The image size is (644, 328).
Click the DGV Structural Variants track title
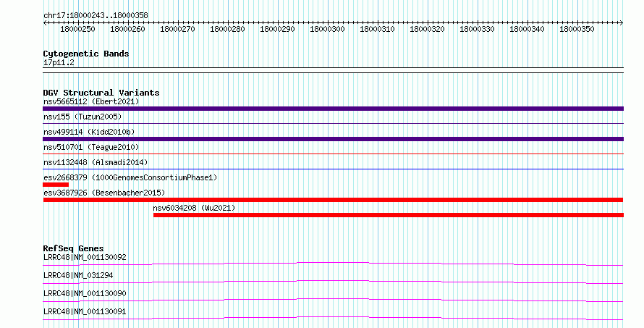tap(101, 93)
